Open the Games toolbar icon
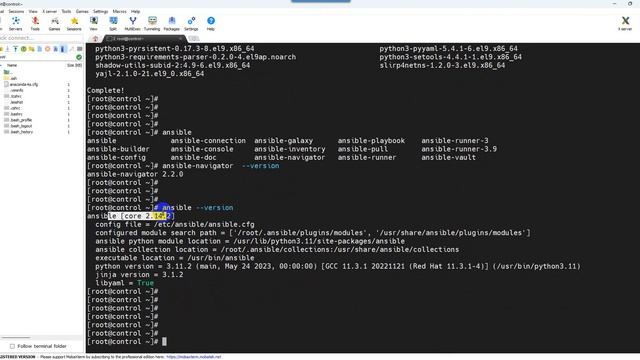This screenshot has height=360, width=640. [x=54, y=23]
